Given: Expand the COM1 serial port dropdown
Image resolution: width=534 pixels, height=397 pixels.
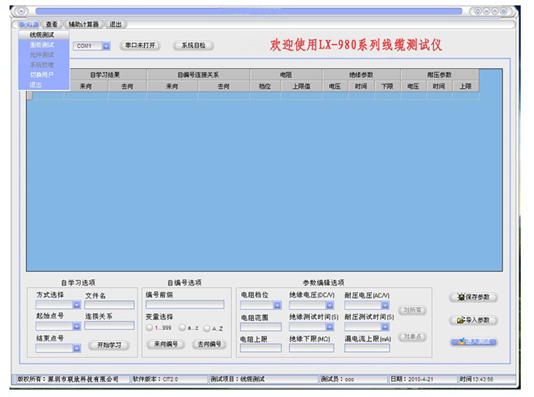Looking at the screenshot, I should (106, 46).
